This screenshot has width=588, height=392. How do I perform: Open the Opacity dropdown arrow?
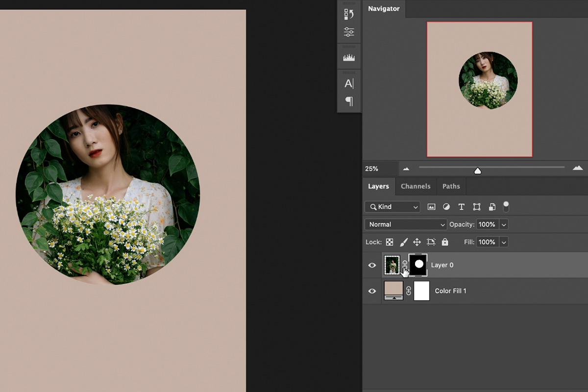504,224
